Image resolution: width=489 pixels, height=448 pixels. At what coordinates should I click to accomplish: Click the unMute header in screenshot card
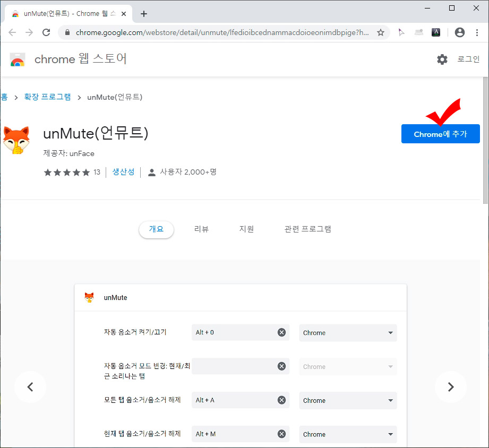click(115, 297)
